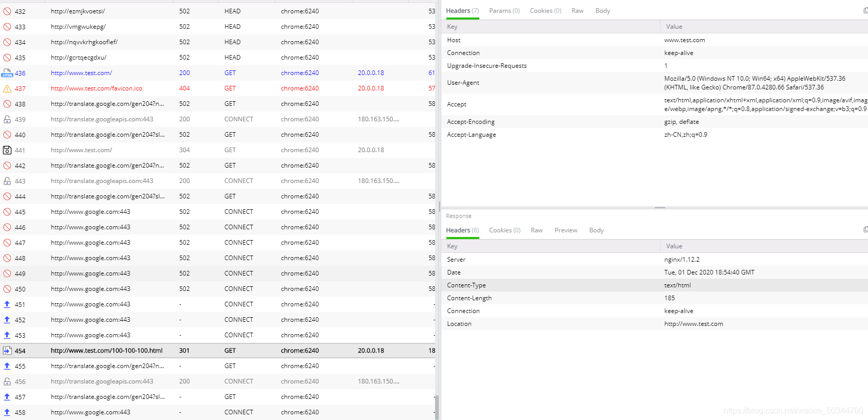
Task: Select the Content-Length response header row
Action: tap(655, 298)
